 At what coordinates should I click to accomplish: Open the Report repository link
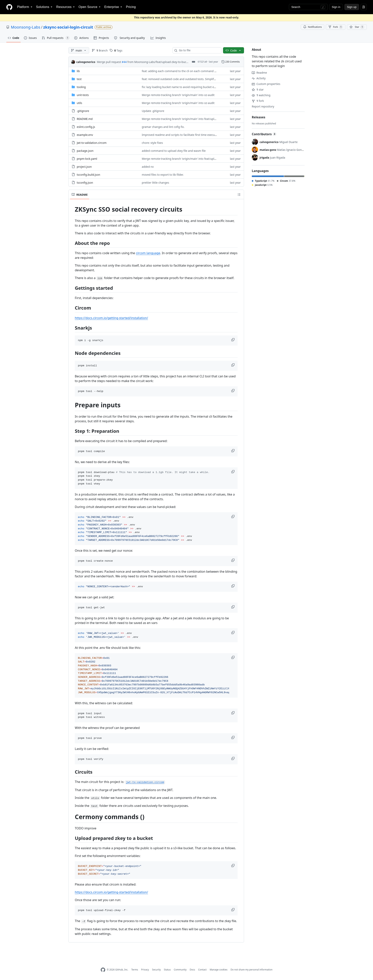tap(263, 106)
